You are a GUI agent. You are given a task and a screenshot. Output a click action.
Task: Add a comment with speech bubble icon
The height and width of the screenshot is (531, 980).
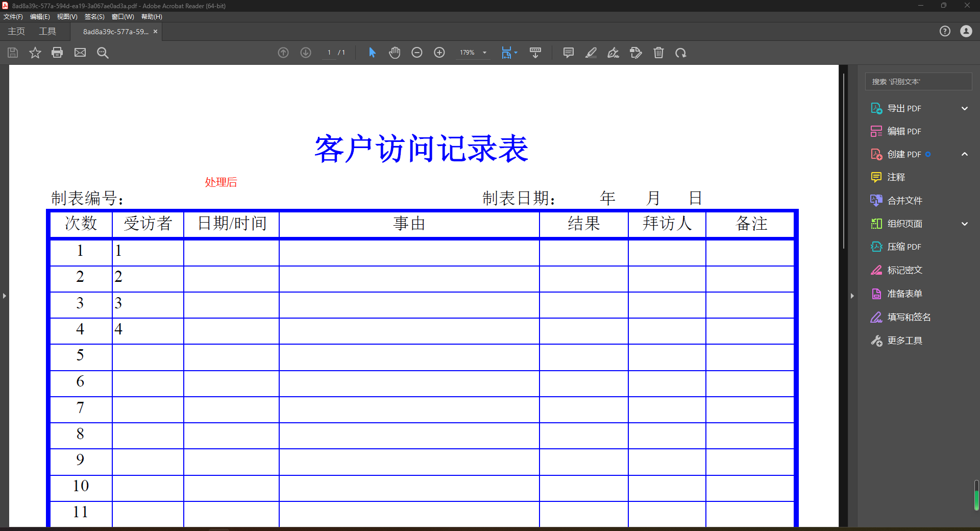568,53
